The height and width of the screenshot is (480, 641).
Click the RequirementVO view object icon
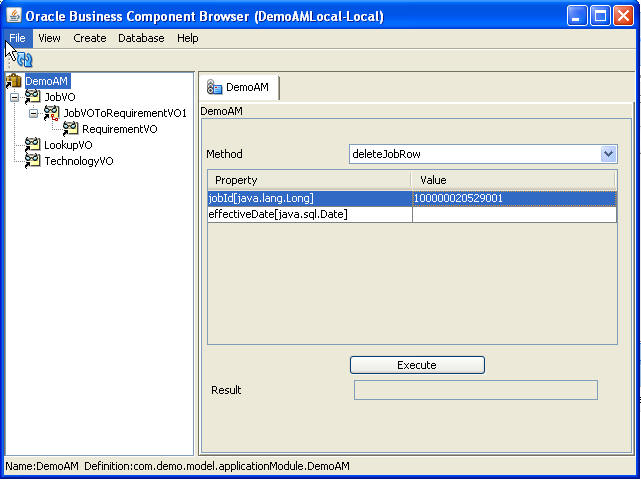point(70,129)
